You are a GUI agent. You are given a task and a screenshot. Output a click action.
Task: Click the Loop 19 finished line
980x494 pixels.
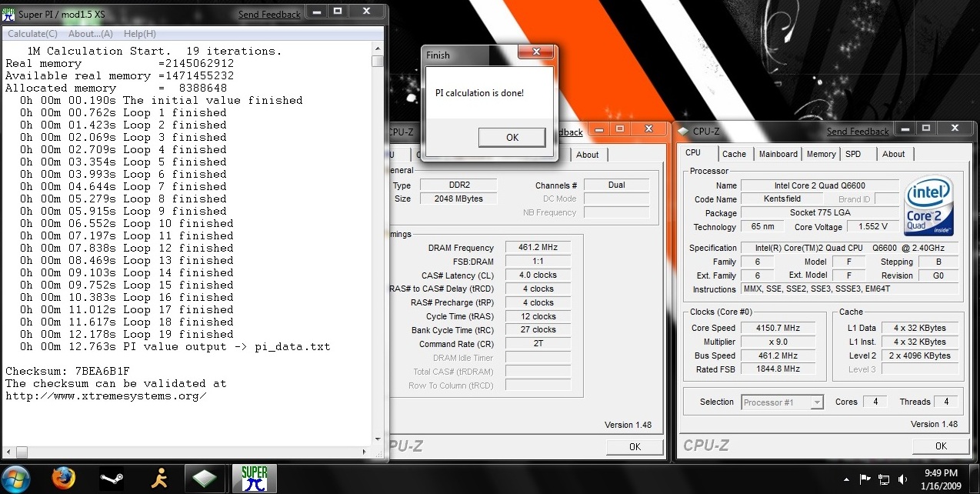[127, 334]
